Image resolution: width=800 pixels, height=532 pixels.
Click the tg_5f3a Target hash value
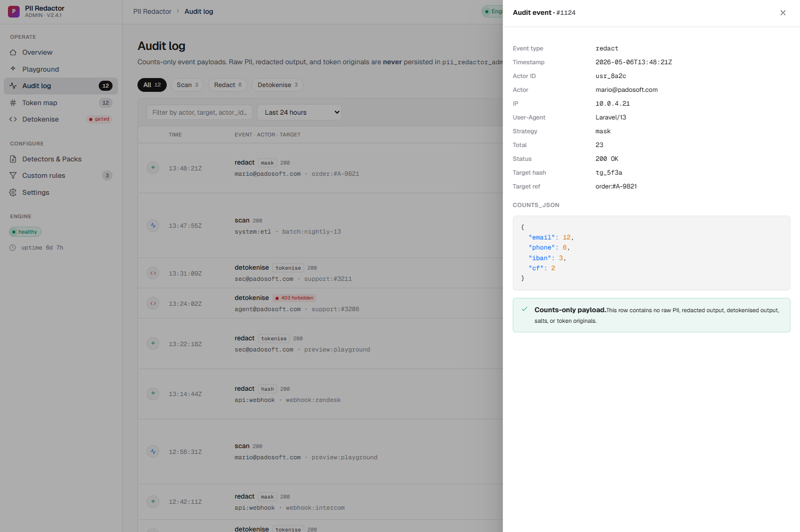[609, 173]
